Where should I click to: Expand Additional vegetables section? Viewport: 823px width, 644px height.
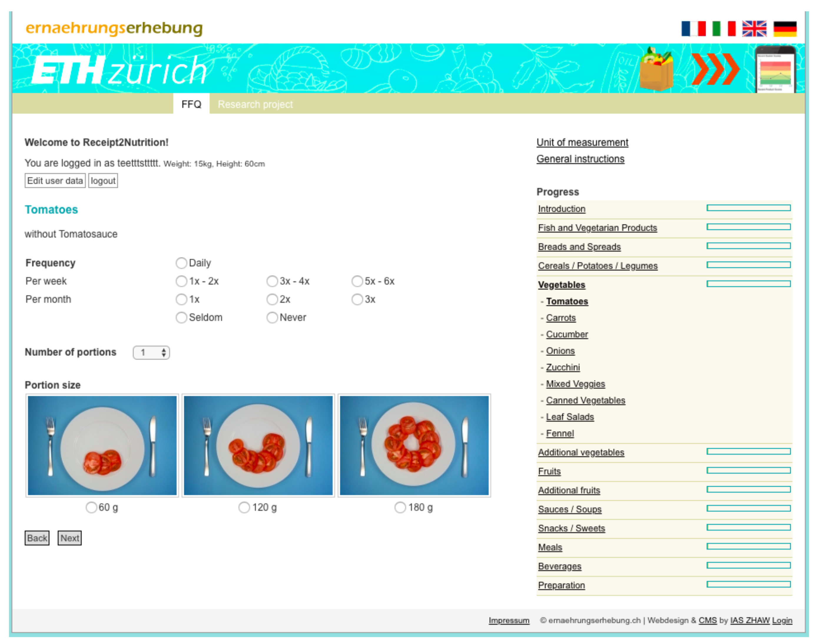point(581,452)
